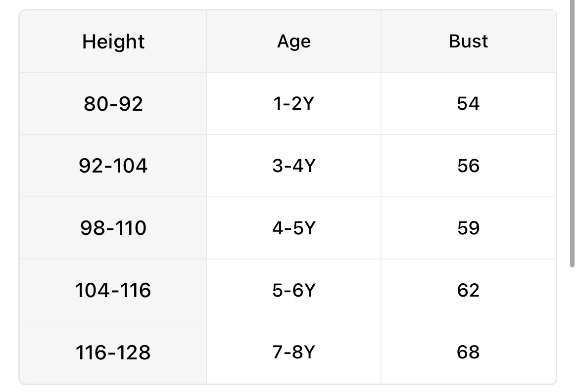
Task: Select the bust value 68
Action: [x=468, y=352]
